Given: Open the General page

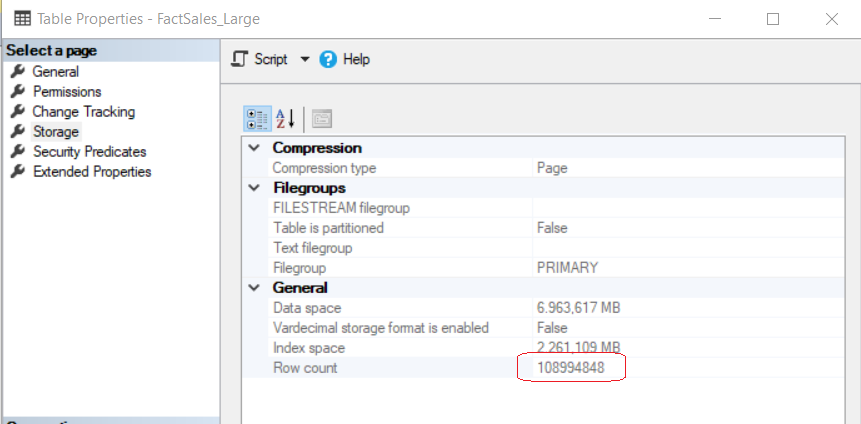Looking at the screenshot, I should point(55,72).
